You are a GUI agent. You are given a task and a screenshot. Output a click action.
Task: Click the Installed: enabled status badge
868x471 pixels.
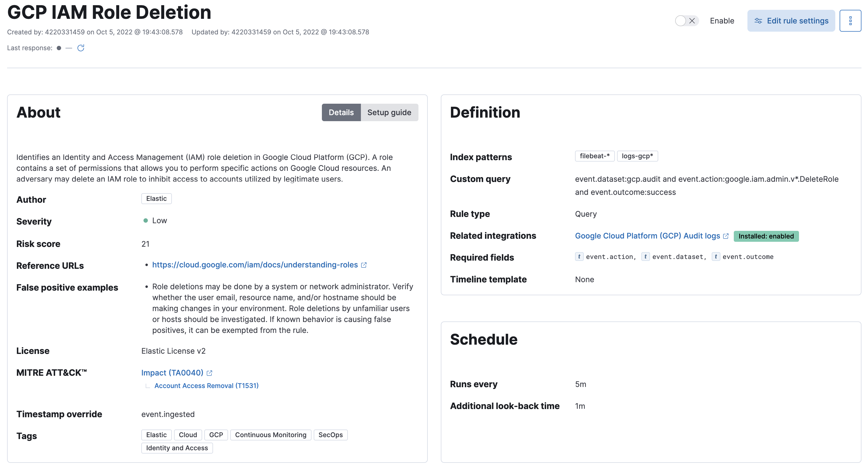pos(766,236)
